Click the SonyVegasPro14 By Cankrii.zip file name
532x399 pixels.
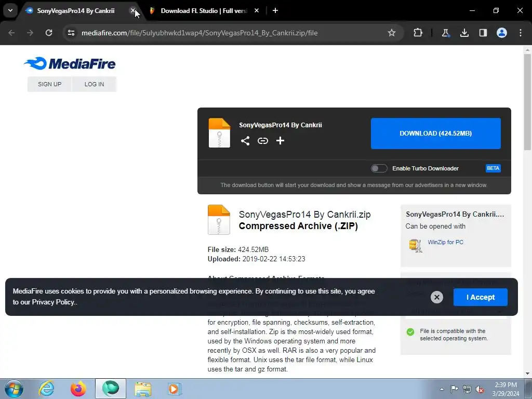tap(304, 215)
